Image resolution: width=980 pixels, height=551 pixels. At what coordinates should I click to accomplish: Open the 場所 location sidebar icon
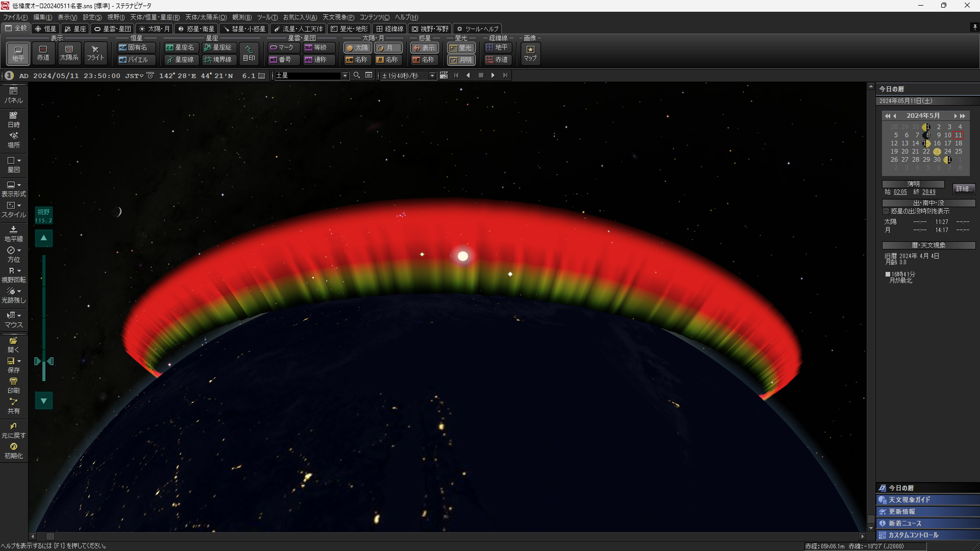pyautogui.click(x=14, y=140)
